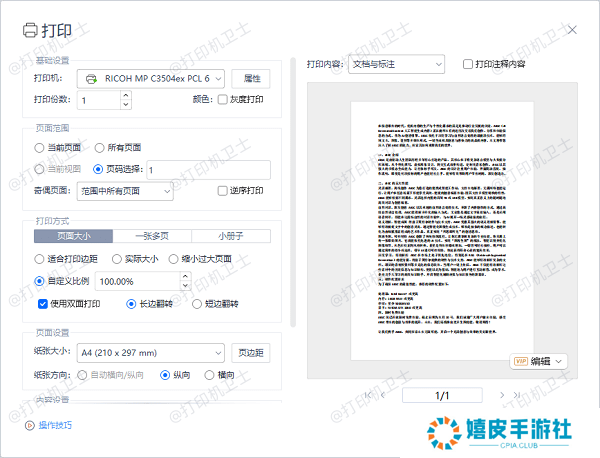Decrease print copies with down arrow
The width and height of the screenshot is (600, 458).
pos(125,104)
